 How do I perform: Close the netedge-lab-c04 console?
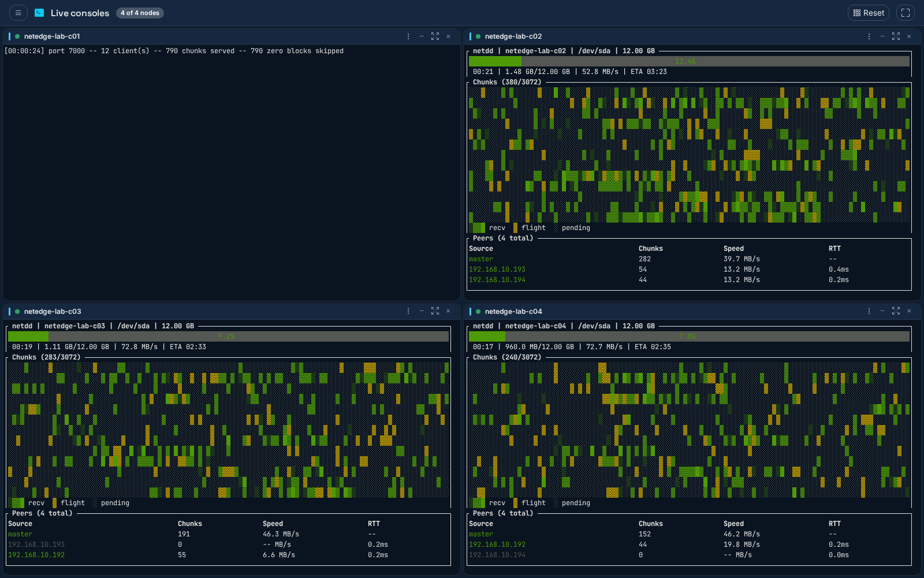coord(909,311)
